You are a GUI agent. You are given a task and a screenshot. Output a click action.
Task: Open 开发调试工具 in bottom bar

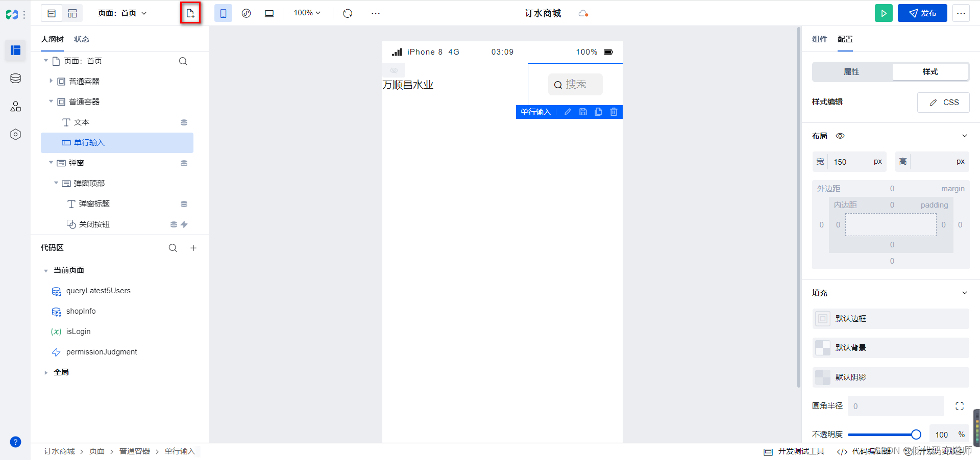click(x=794, y=451)
